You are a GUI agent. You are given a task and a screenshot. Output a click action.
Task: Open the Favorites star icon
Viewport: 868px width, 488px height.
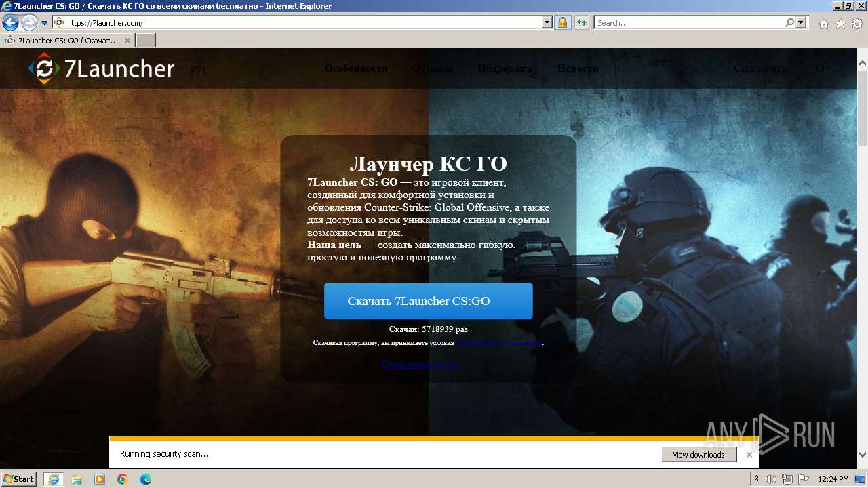[x=840, y=24]
